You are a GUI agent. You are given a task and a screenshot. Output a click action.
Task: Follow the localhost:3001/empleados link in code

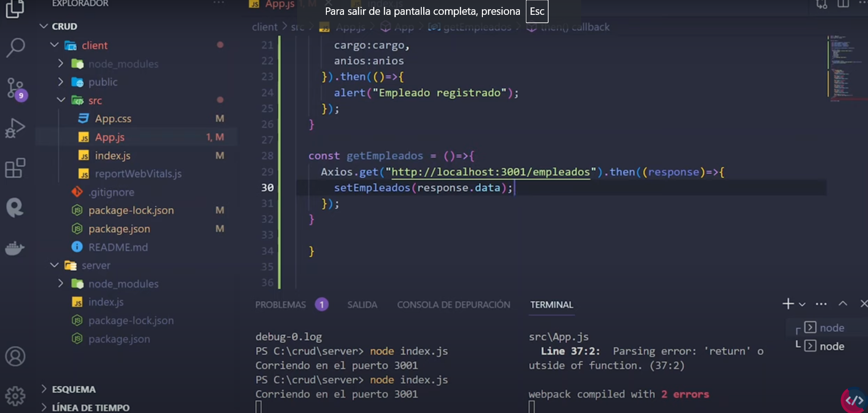491,172
